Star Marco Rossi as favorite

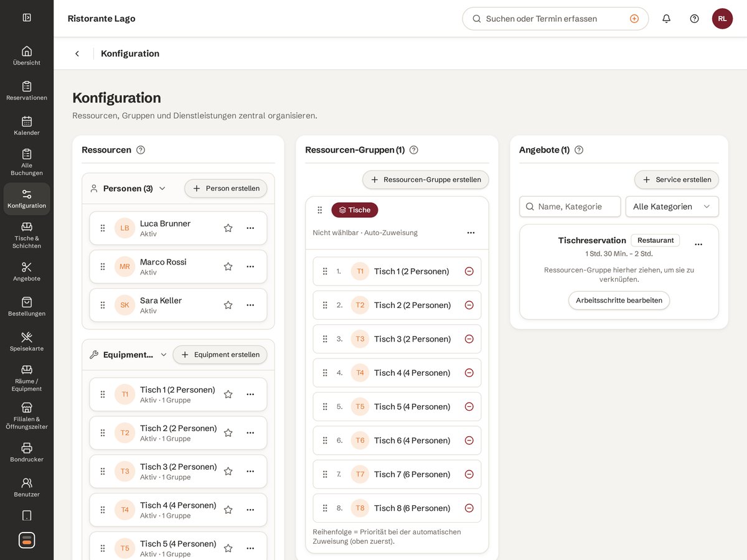click(228, 266)
